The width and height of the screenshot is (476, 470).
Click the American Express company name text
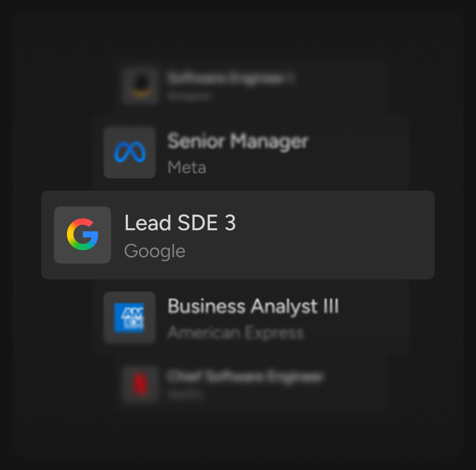[x=236, y=333]
